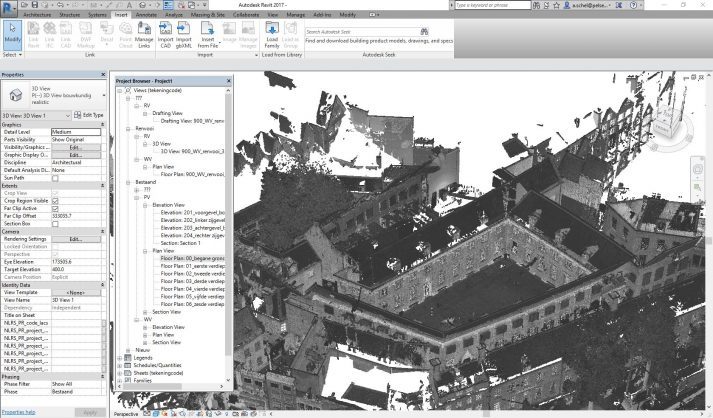Open the Structure ribbon tab
The width and height of the screenshot is (713, 418).
[x=70, y=15]
